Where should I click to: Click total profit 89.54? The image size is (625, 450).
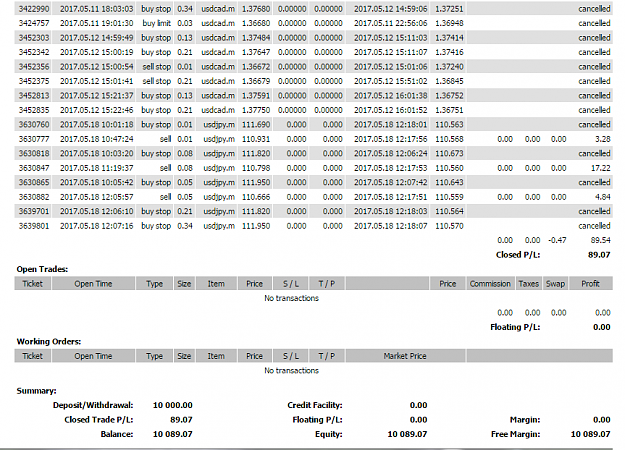click(x=600, y=240)
